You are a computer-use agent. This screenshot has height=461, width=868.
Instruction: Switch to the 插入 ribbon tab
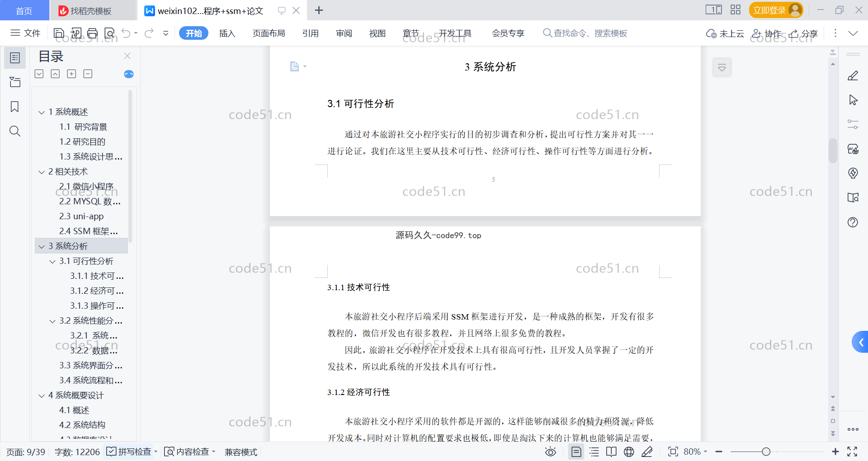(227, 33)
